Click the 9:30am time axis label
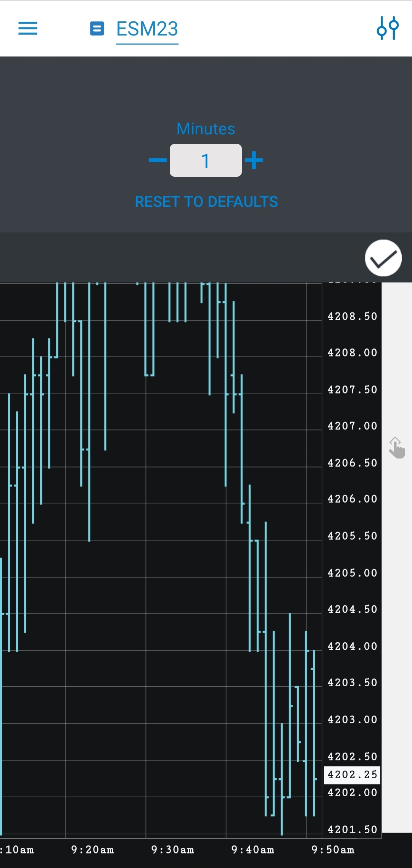Screen dimensions: 412x868 pos(172,850)
